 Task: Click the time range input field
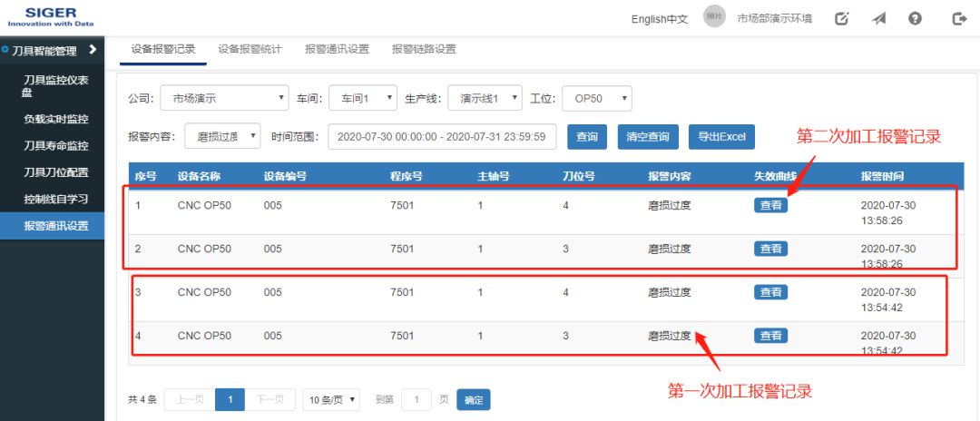442,136
